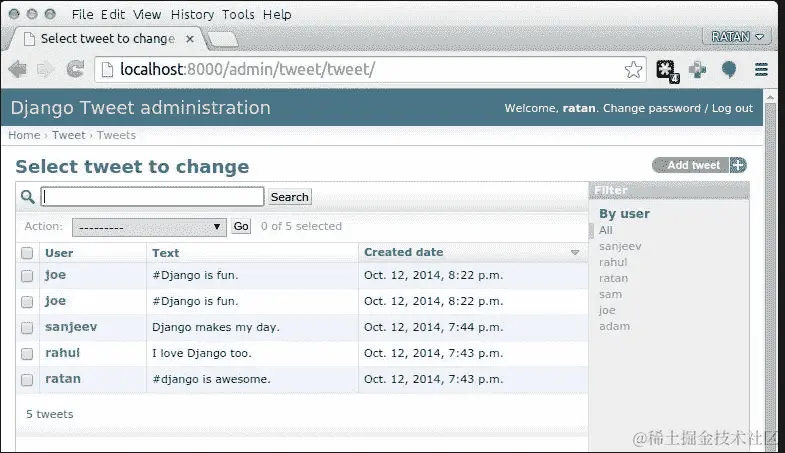785x453 pixels.
Task: Open a new browser tab
Action: point(223,40)
